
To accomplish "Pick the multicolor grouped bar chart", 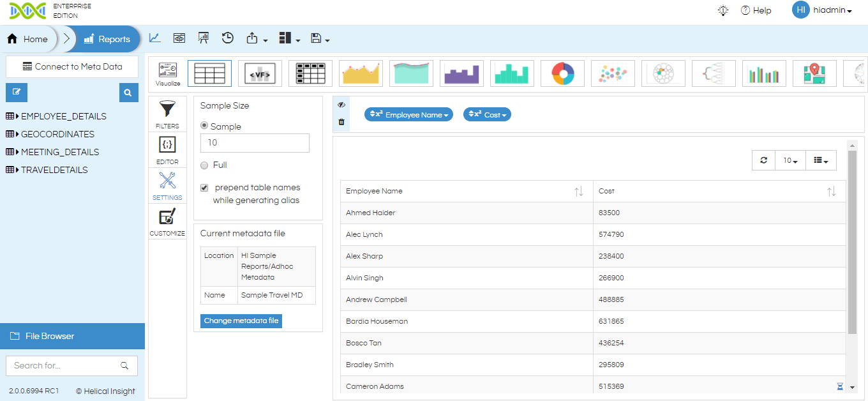I will click(764, 73).
